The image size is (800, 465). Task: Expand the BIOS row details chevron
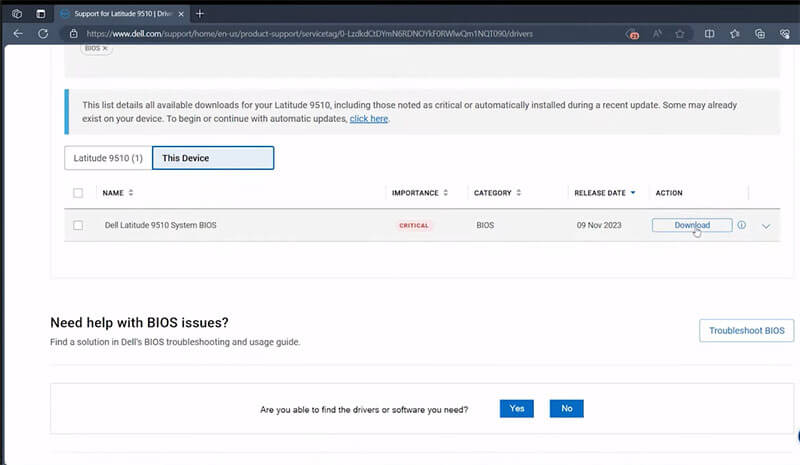click(x=766, y=226)
